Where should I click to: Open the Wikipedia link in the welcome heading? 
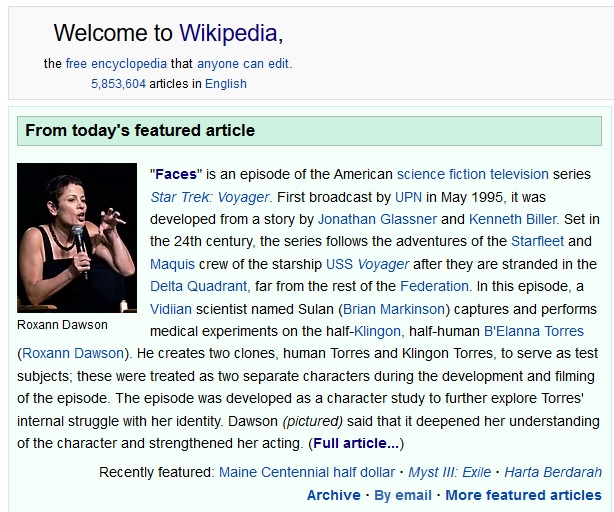pyautogui.click(x=229, y=33)
